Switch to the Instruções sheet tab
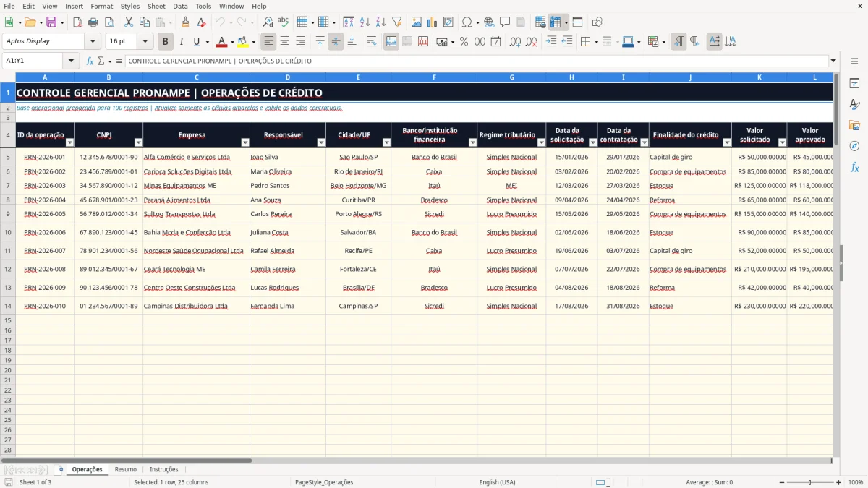Viewport: 868px width, 488px height. click(x=164, y=469)
